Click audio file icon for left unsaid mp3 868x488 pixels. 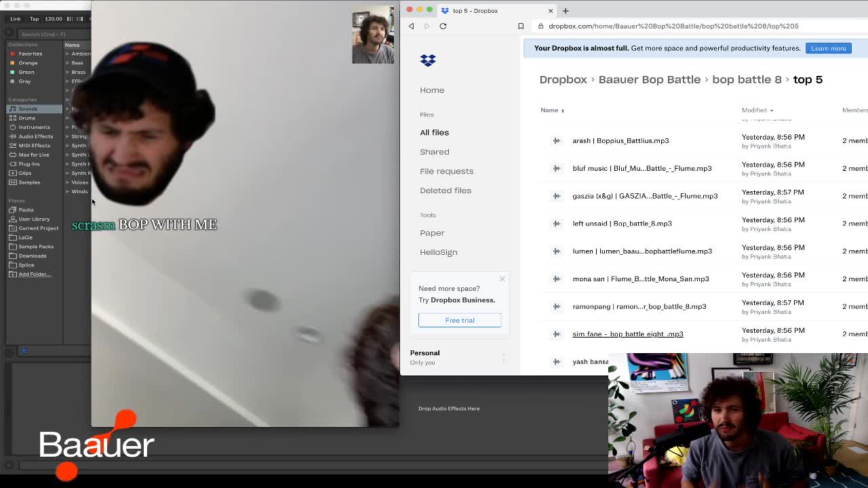coord(557,223)
